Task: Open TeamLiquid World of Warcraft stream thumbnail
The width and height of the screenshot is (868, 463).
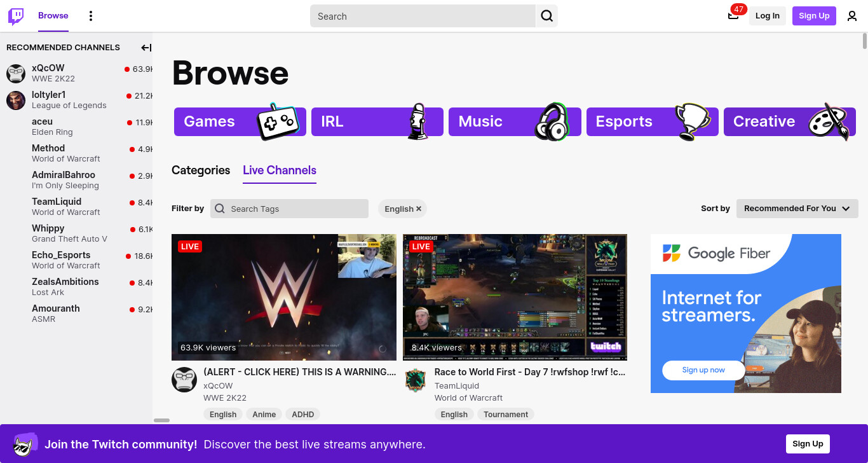Action: click(515, 297)
